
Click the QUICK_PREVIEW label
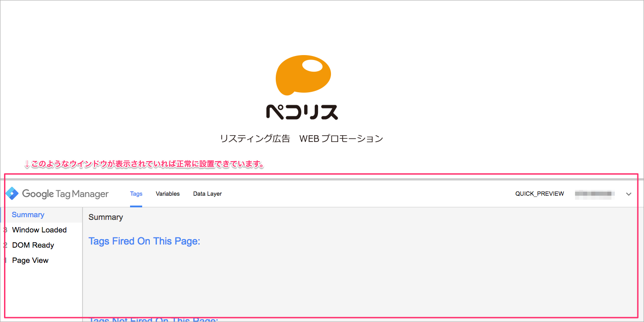pos(540,194)
